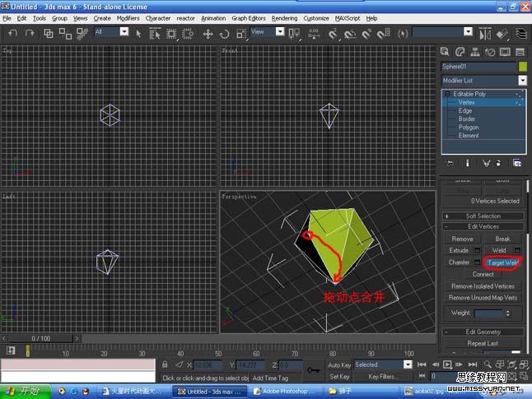This screenshot has height=399, width=532.
Task: Click the time slider 0 / 100 handle
Action: [40, 338]
